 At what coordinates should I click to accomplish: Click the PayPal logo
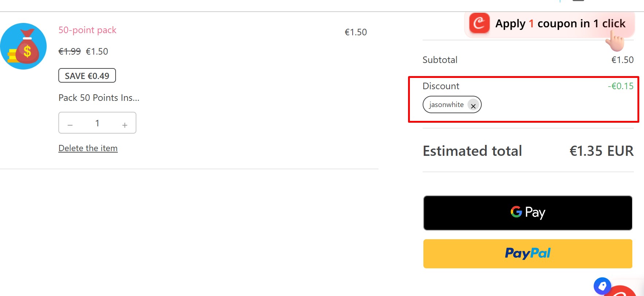pyautogui.click(x=528, y=253)
